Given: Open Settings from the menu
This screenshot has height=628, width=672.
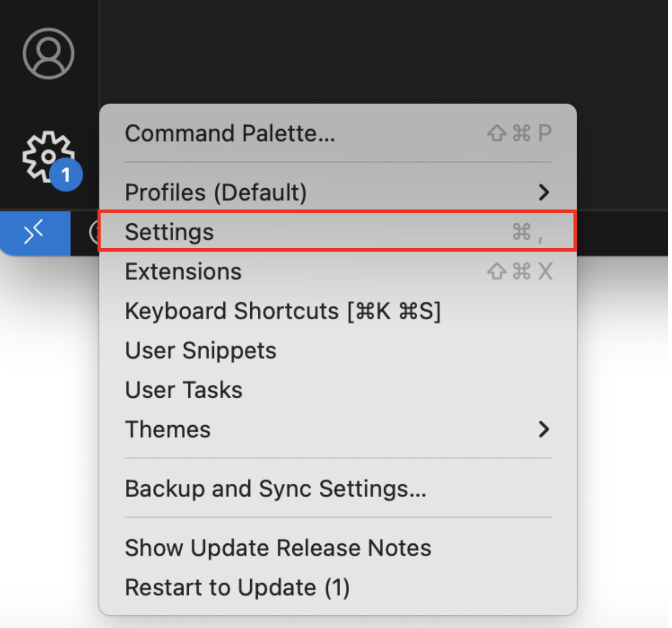Looking at the screenshot, I should pyautogui.click(x=170, y=232).
